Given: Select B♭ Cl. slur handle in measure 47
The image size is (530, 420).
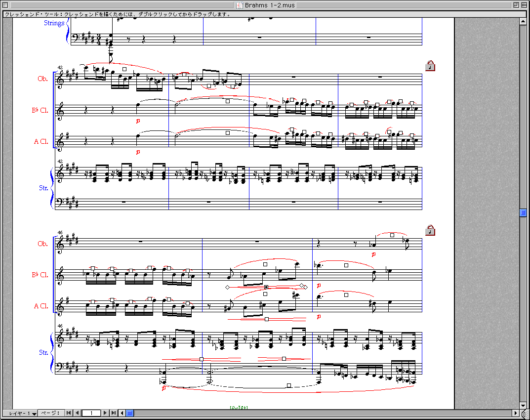Looking at the screenshot, I should 265,264.
